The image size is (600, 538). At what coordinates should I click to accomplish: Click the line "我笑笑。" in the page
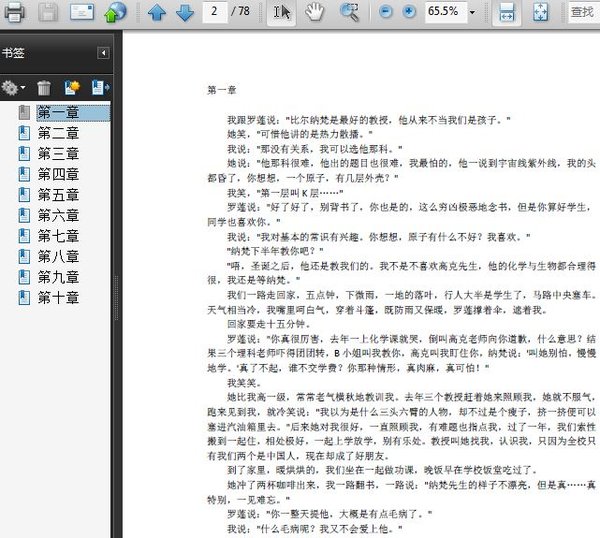pyautogui.click(x=244, y=383)
